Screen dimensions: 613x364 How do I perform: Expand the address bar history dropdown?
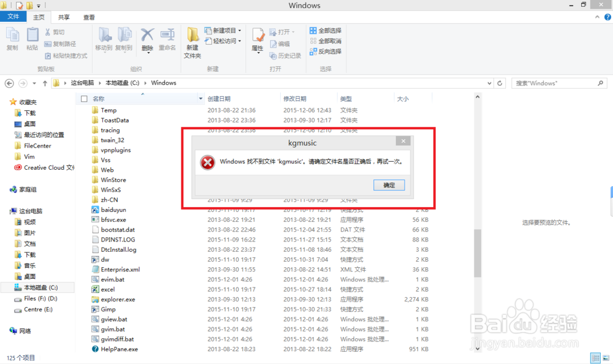click(x=489, y=83)
